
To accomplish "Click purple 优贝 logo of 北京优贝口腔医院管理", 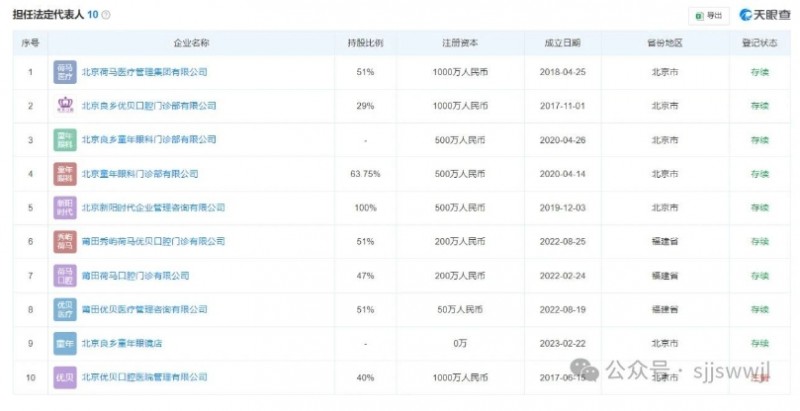I will (65, 377).
